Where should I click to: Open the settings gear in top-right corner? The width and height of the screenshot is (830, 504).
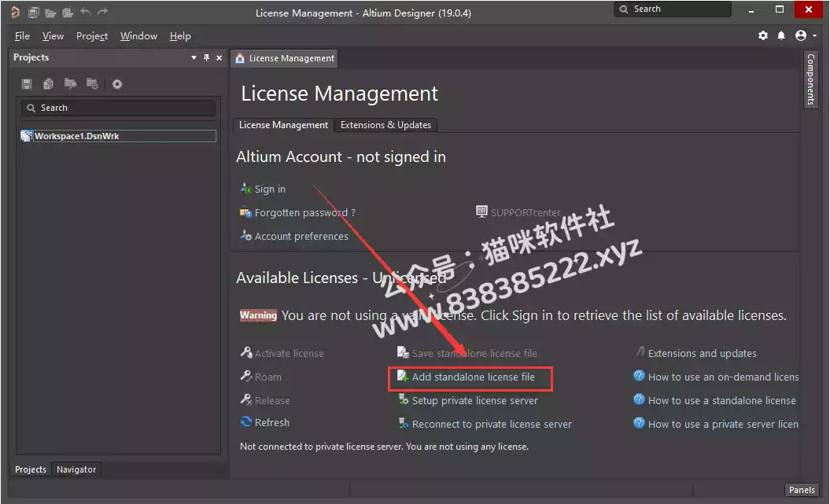pos(763,35)
